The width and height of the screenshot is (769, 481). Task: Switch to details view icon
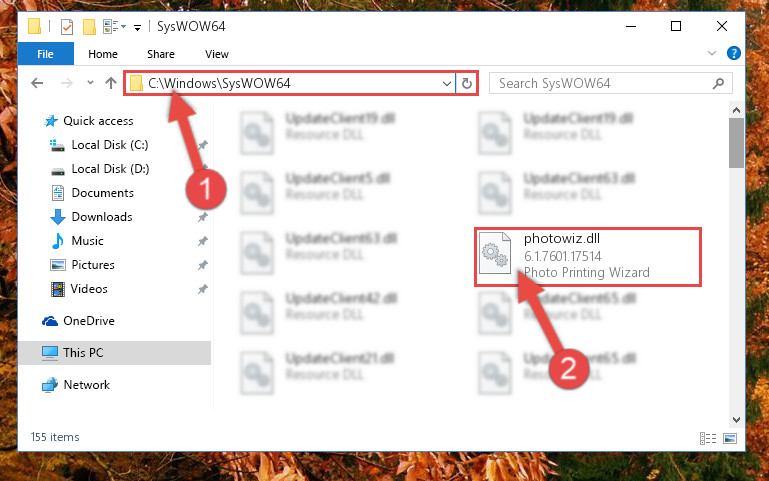coord(708,438)
